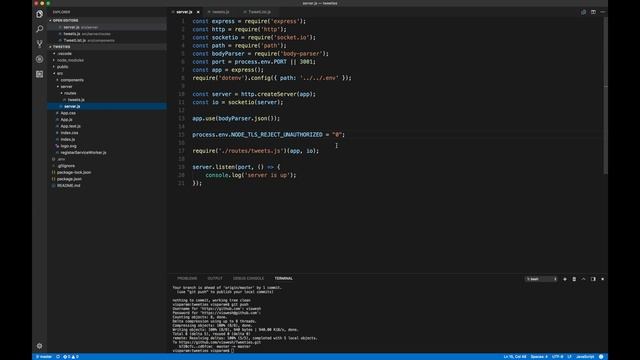
Task: Expand the node_modules folder
Action: 70,60
